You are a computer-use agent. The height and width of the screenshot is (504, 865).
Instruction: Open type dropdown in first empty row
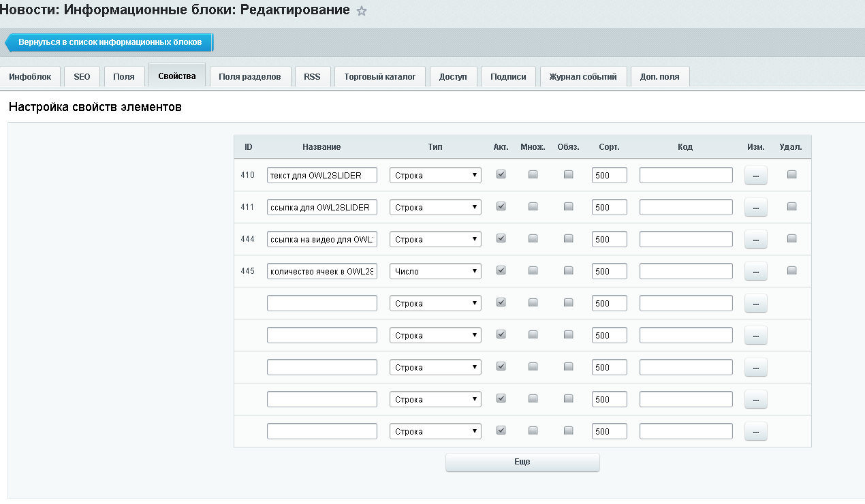pyautogui.click(x=435, y=303)
